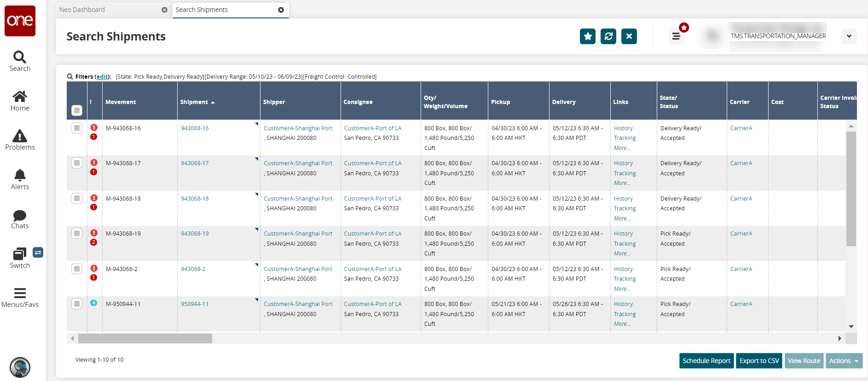The width and height of the screenshot is (868, 381).
Task: Expand More... links for shipment 943068-16
Action: (x=622, y=148)
